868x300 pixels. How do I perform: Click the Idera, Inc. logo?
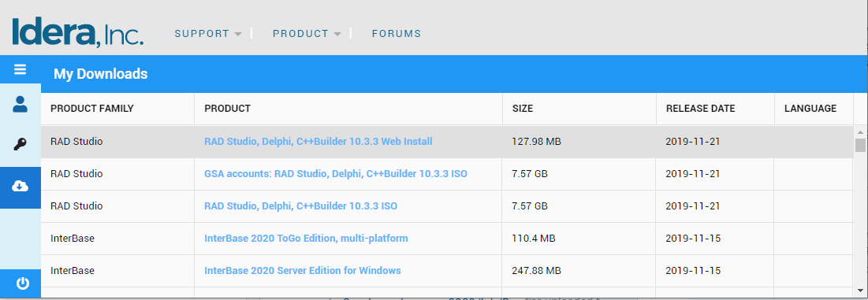point(77,32)
